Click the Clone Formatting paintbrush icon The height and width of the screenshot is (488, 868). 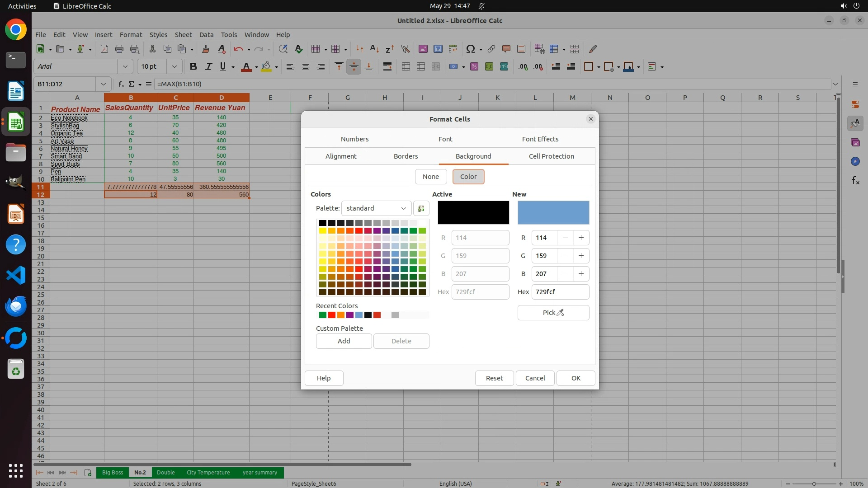(x=206, y=49)
